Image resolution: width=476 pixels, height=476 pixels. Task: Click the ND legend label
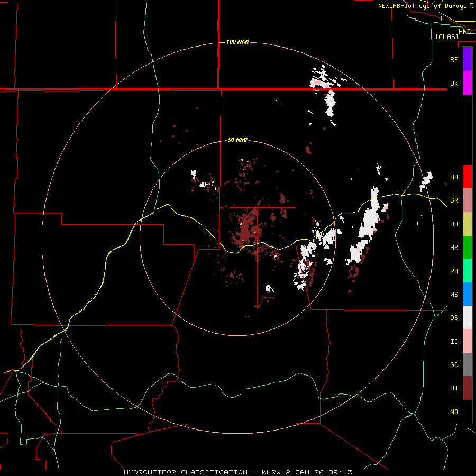454,412
